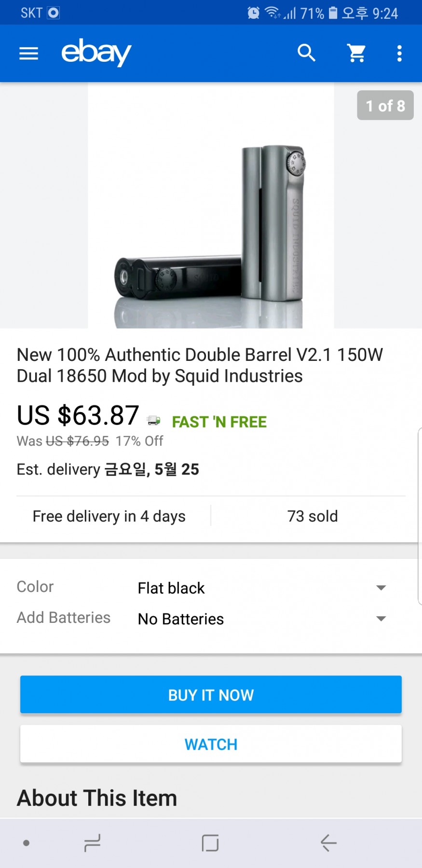Tap the Android home square icon
The width and height of the screenshot is (422, 868).
(210, 843)
